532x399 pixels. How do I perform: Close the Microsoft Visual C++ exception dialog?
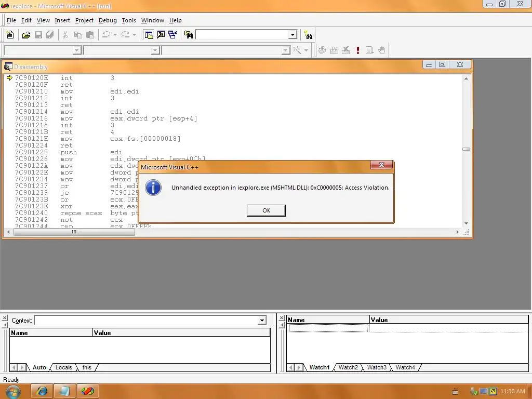tap(381, 165)
